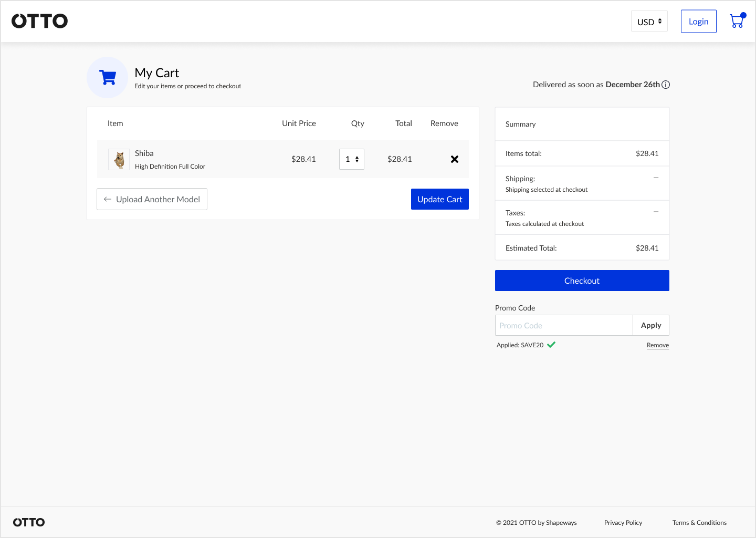Click the Unit Price column header
Viewport: 756px width, 538px height.
coord(299,123)
